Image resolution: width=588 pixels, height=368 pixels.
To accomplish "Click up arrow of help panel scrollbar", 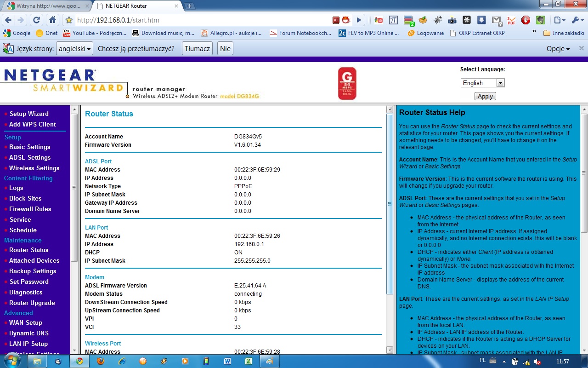I will pyautogui.click(x=584, y=109).
